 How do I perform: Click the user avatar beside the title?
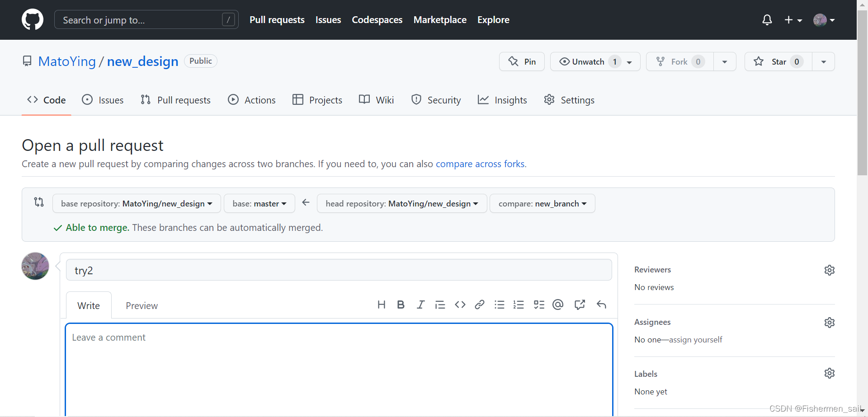(x=35, y=266)
